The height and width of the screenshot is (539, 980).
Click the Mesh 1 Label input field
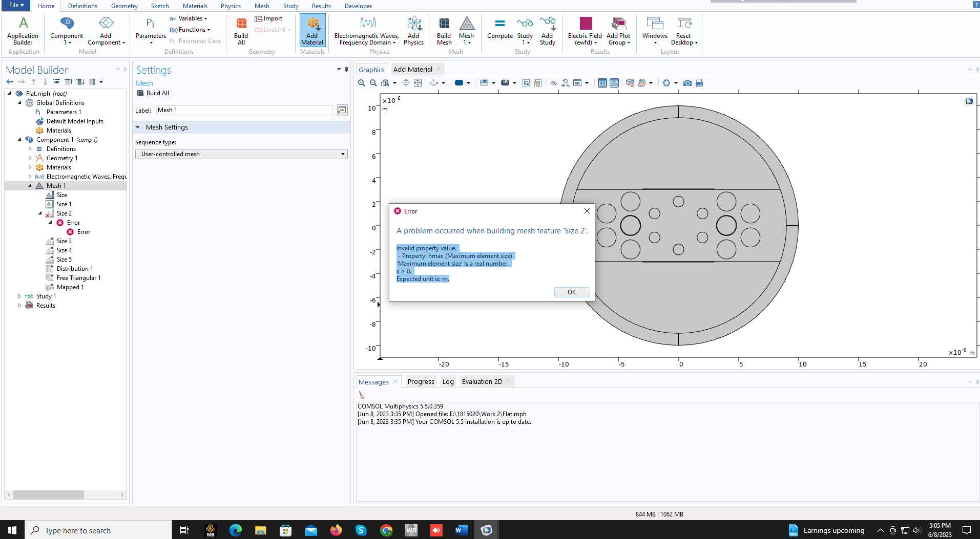point(244,110)
